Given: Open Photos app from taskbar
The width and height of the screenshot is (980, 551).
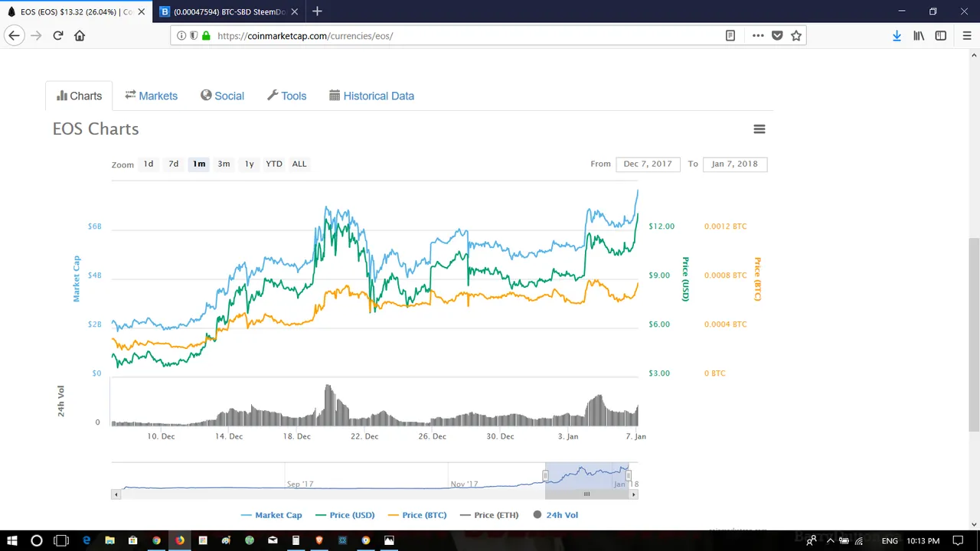Looking at the screenshot, I should (x=389, y=540).
